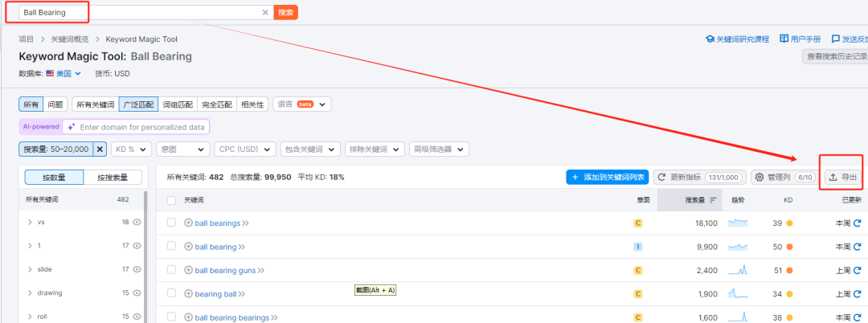Select the 词组匹配 match tab
Viewport: 868px width, 323px height.
[x=178, y=104]
